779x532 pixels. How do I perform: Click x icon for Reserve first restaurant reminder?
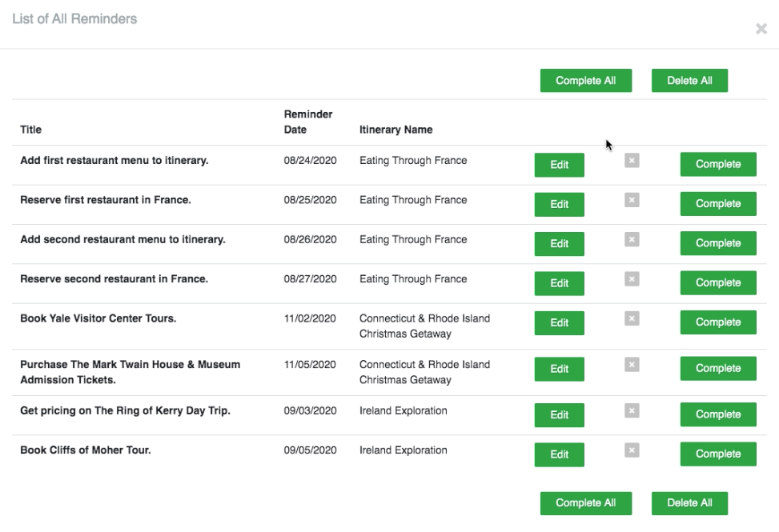pyautogui.click(x=632, y=200)
